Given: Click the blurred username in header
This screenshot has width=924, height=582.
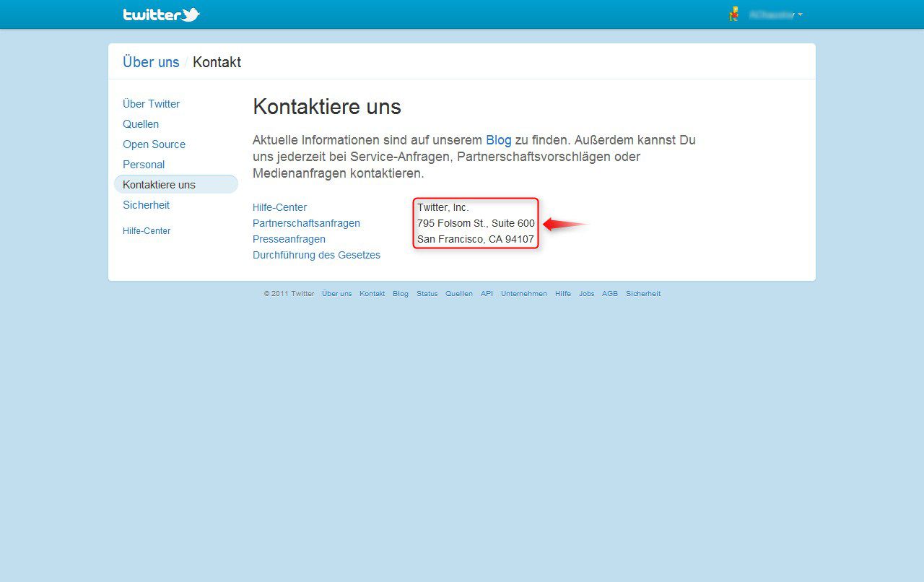Looking at the screenshot, I should pos(772,14).
